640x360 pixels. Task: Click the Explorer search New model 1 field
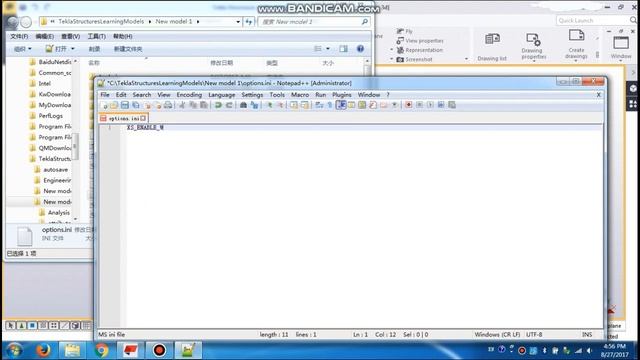(x=314, y=22)
